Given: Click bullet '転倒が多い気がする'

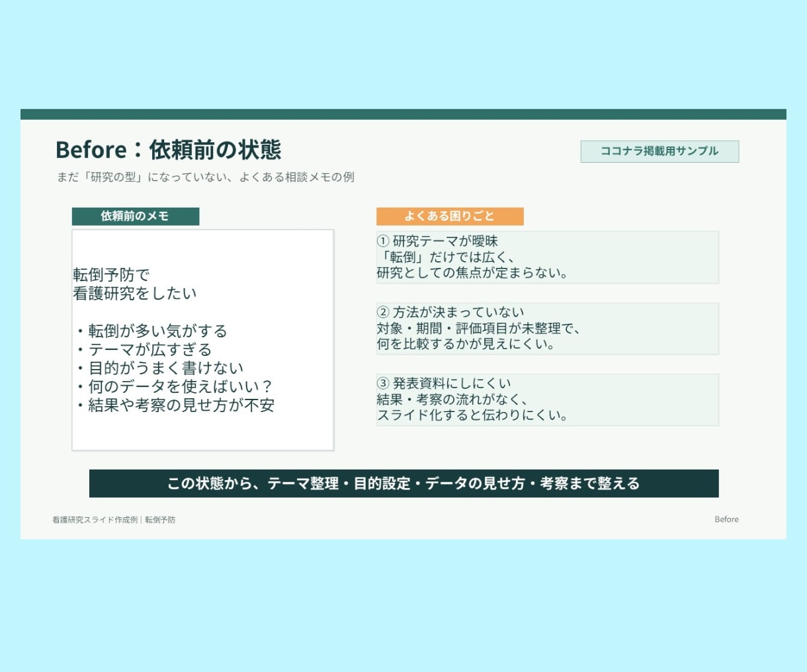Looking at the screenshot, I should click(151, 331).
